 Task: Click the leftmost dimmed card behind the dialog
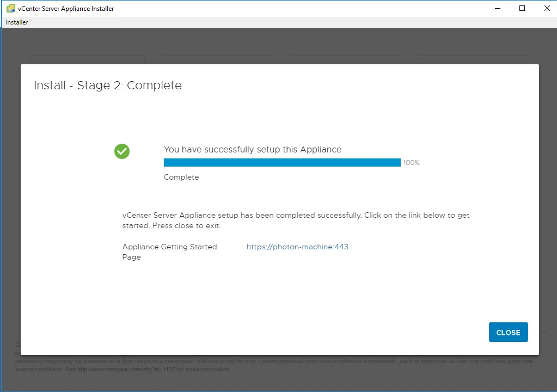point(87,60)
